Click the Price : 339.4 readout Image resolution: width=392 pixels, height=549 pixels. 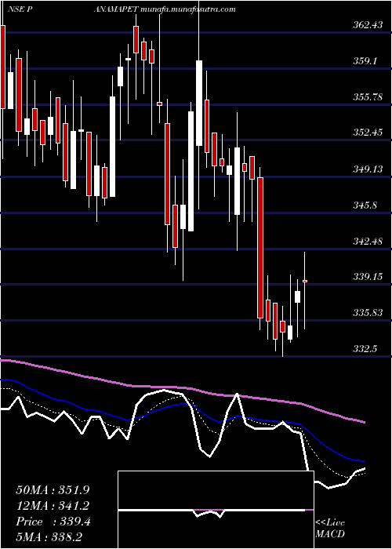point(53,522)
